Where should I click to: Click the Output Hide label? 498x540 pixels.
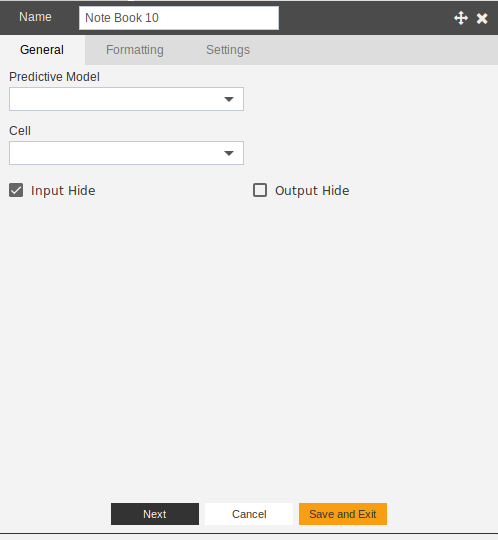tap(312, 190)
